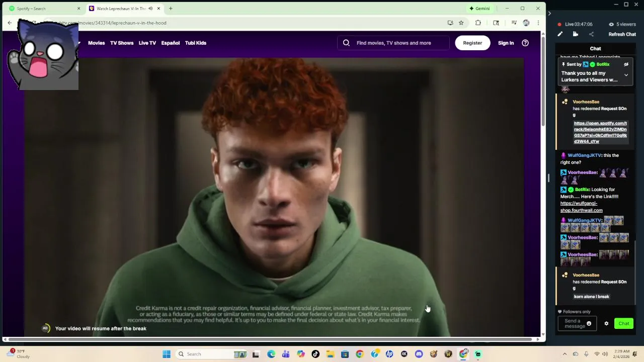Open World of Warcraft icon in taskbar
Screen dimensions: 644x362
point(448,354)
